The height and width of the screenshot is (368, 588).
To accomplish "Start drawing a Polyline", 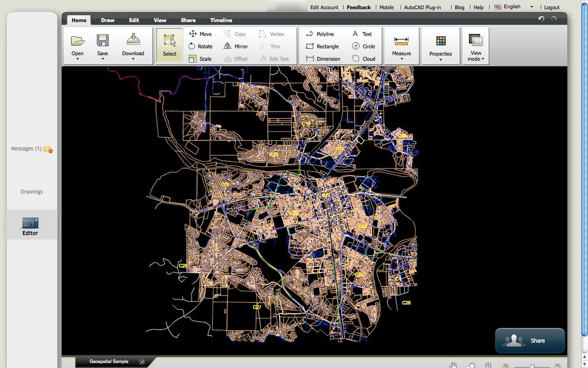I will [321, 34].
